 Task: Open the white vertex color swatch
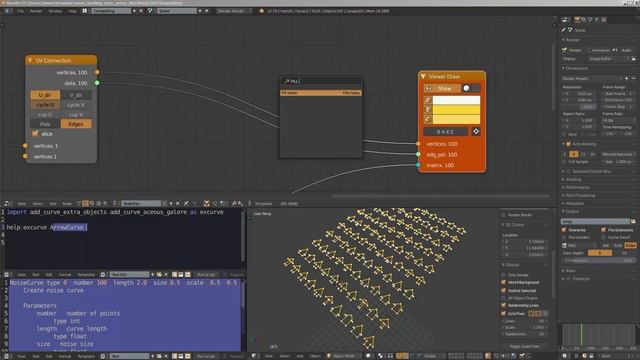456,100
